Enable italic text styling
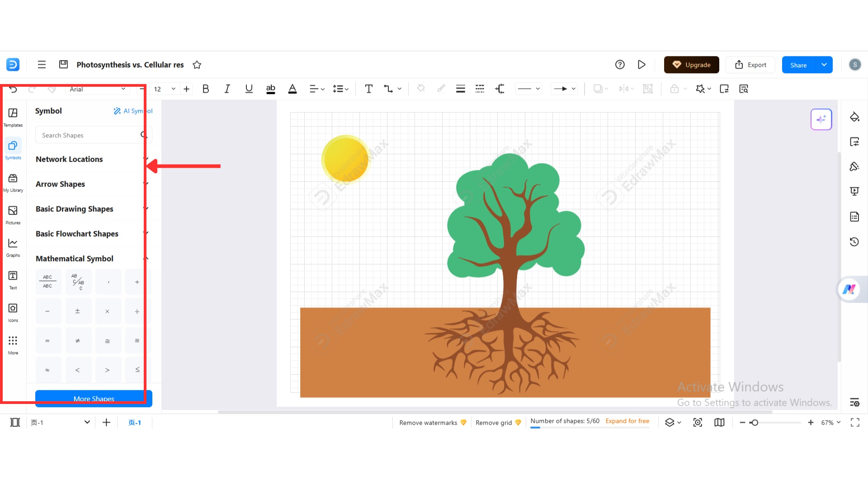 [227, 89]
